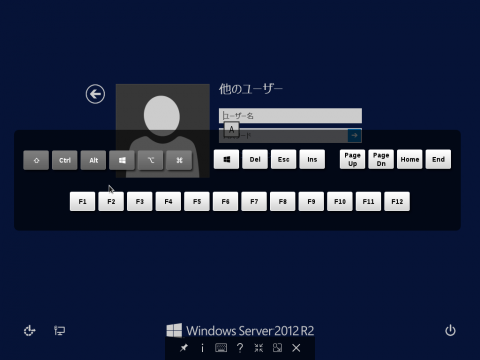Tap the F9 function key

point(311,201)
